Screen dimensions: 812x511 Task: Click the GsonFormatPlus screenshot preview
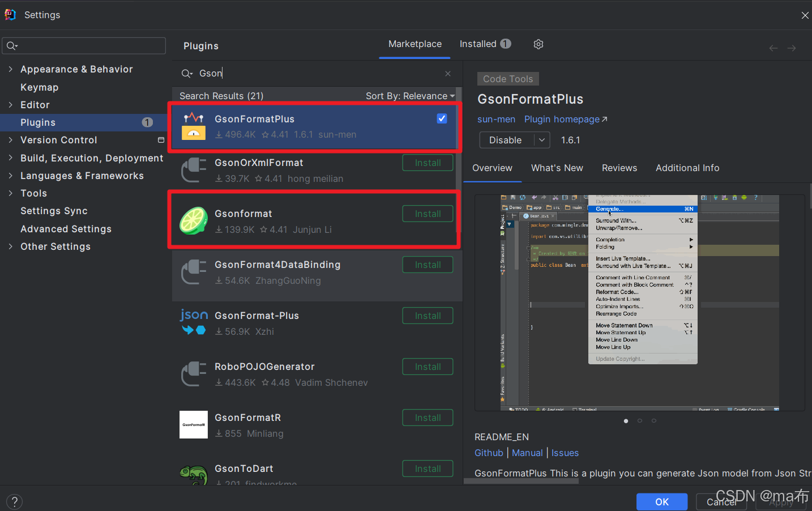pyautogui.click(x=640, y=303)
